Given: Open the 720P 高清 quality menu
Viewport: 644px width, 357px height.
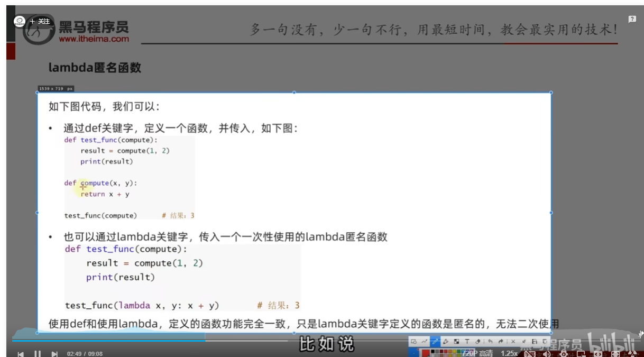Looking at the screenshot, I should point(477,353).
